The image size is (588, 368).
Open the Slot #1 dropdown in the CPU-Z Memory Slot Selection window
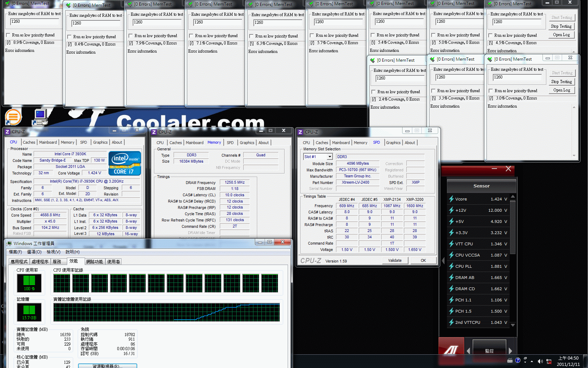tap(330, 157)
